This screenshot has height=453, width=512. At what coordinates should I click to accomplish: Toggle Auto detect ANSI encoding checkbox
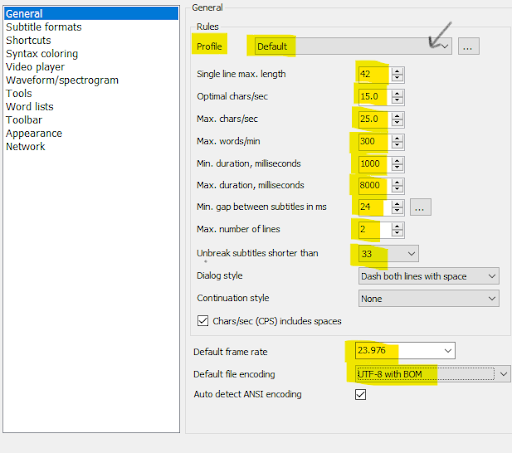coord(360,394)
